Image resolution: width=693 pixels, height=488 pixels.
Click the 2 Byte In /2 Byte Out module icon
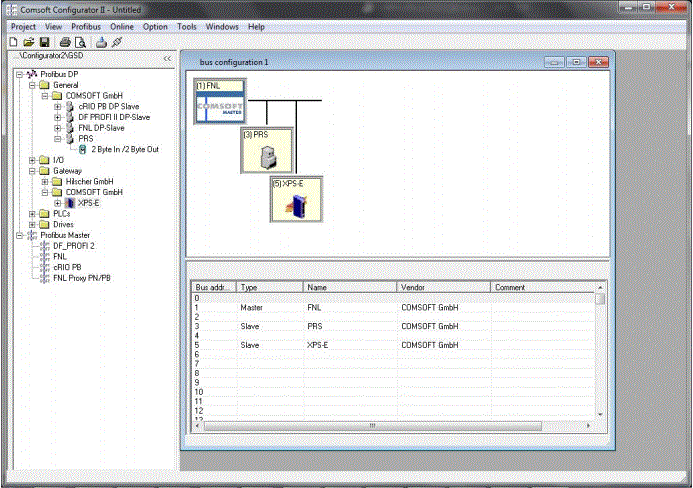[82, 149]
